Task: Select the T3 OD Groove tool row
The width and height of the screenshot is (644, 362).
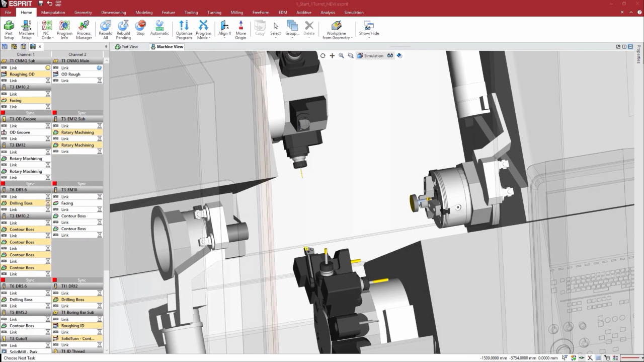Action: 26,119
